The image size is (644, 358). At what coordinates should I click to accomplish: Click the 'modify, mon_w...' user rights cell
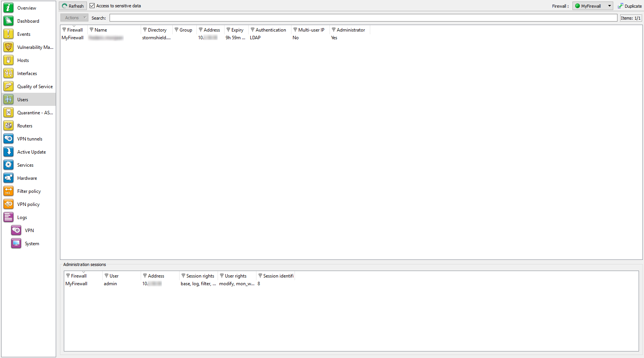(x=237, y=284)
